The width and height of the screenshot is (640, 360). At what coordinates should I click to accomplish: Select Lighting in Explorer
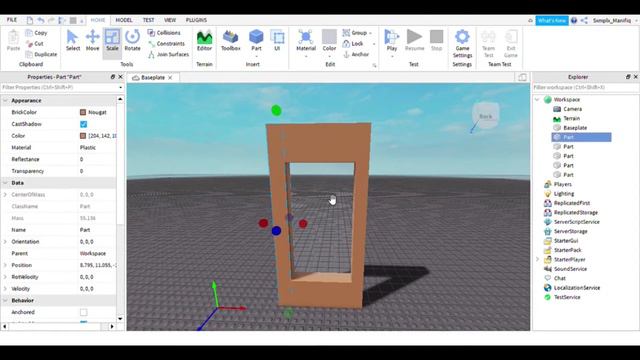tap(564, 193)
